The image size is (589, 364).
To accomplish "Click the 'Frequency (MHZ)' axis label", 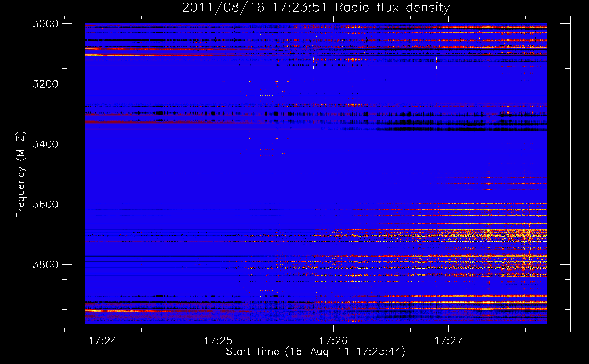I will [x=21, y=175].
